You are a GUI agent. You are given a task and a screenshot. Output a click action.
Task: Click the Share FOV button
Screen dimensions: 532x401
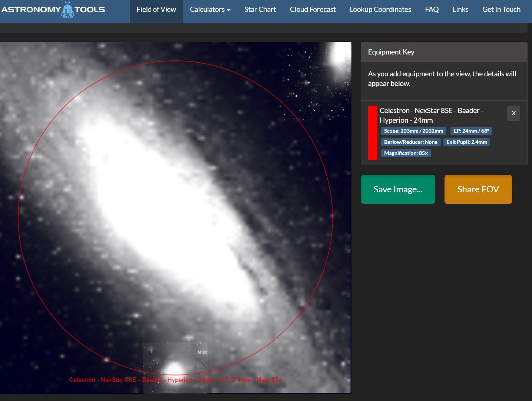point(478,189)
